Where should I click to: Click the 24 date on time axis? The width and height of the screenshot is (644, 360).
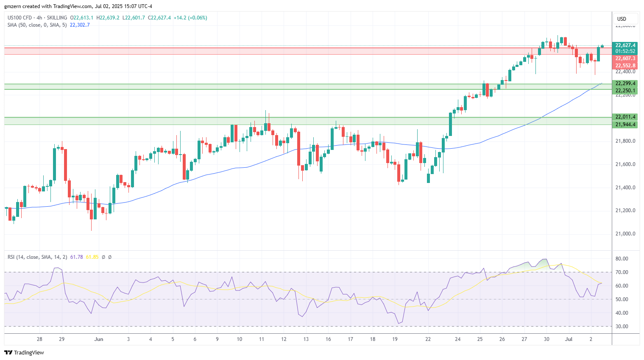tap(458, 339)
